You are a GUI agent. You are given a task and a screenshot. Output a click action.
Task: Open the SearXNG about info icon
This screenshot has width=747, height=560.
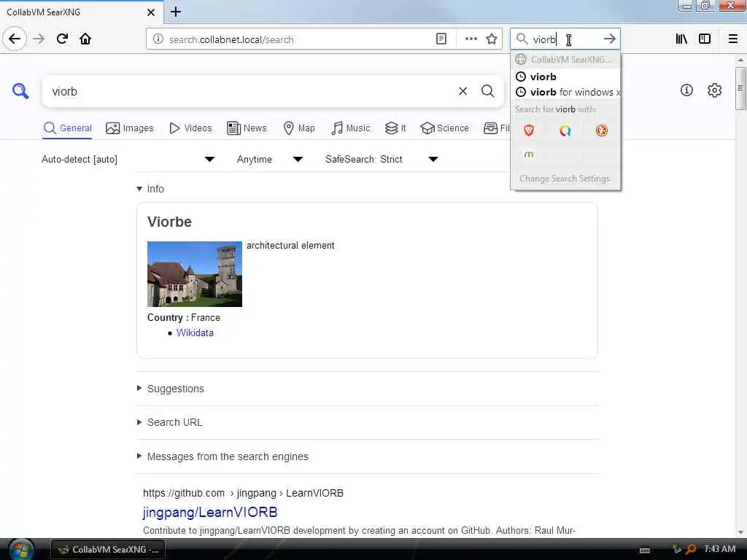686,90
